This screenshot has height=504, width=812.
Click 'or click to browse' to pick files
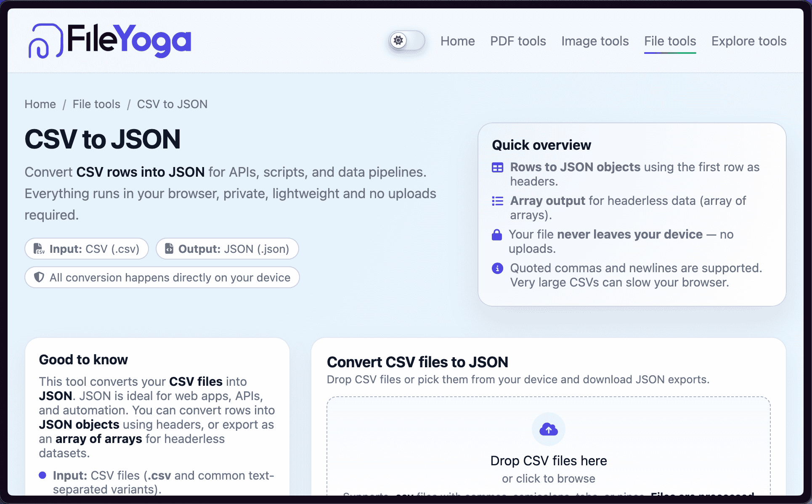[549, 478]
